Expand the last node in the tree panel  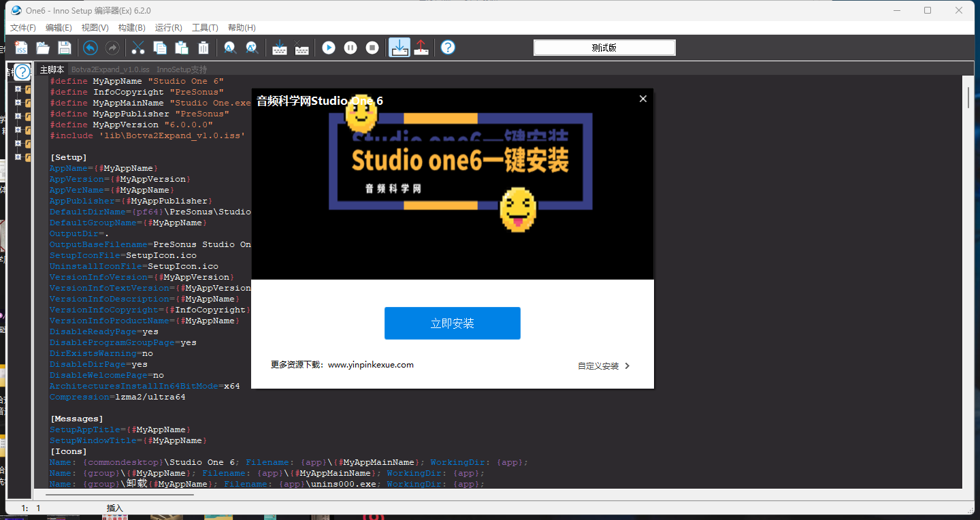18,157
